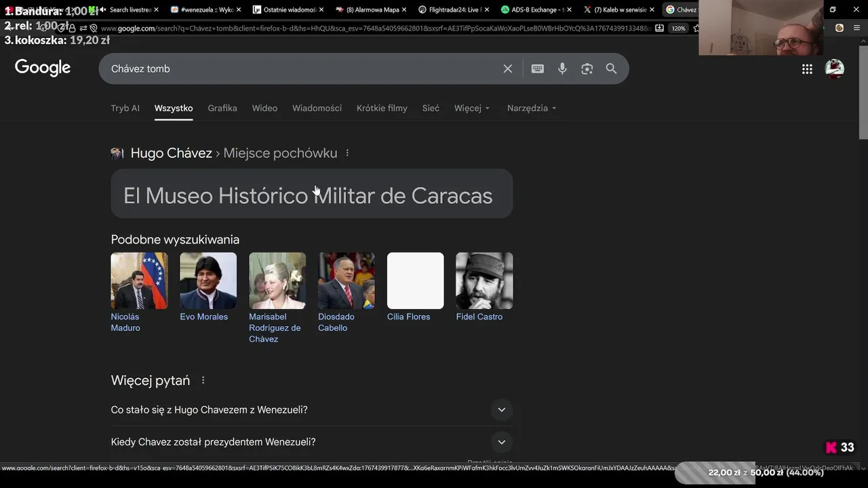Open the Krótkie filmy results tab
The width and height of the screenshot is (868, 488).
382,108
